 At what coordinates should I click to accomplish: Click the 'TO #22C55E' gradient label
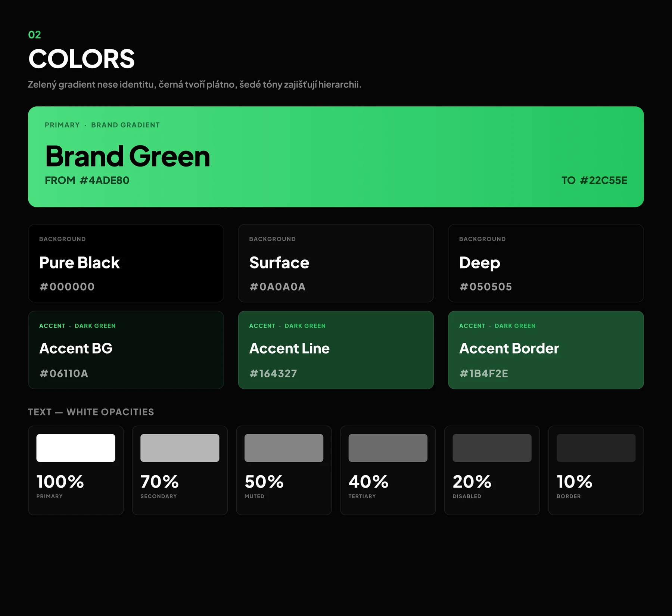click(x=594, y=180)
